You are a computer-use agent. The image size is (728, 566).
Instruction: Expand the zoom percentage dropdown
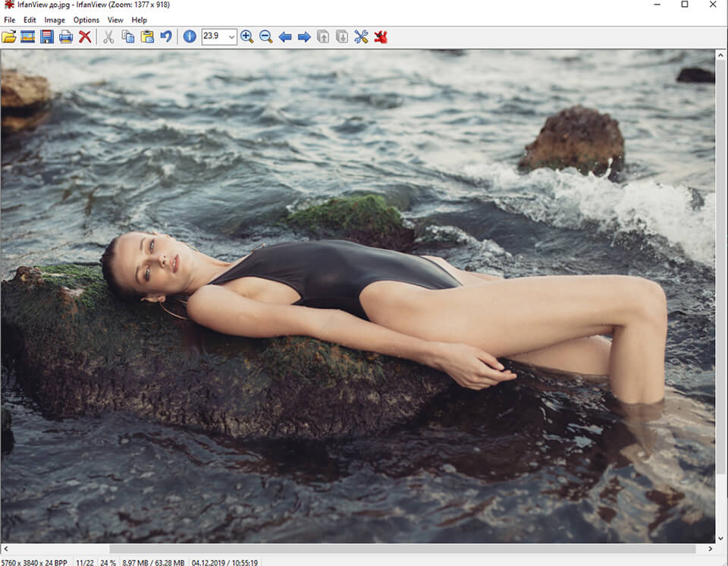click(x=231, y=36)
